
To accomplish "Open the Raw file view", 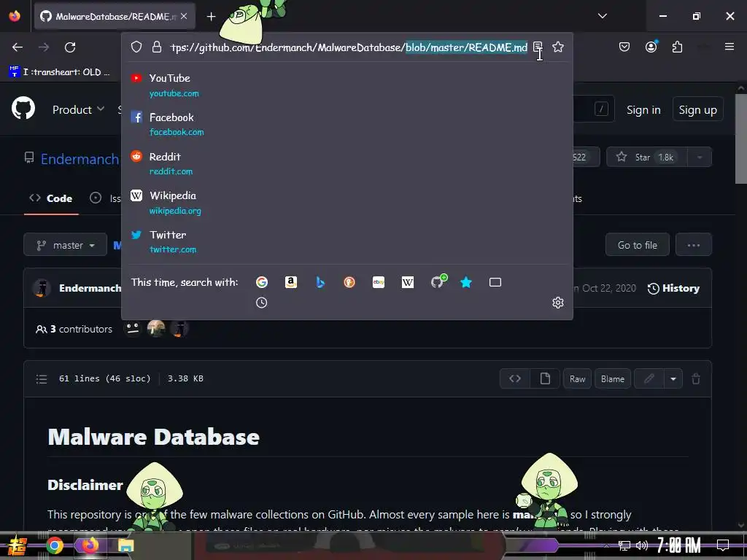I will pyautogui.click(x=577, y=378).
